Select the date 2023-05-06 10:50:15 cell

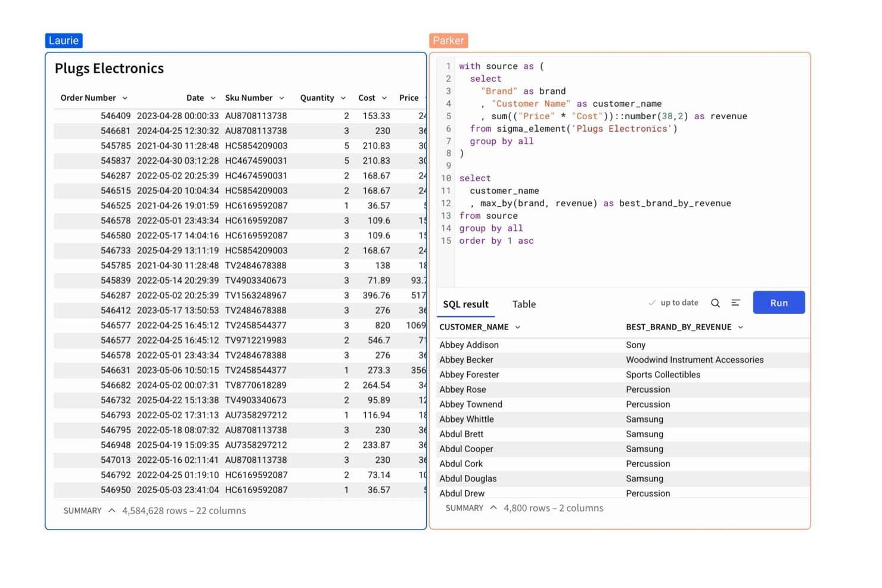tap(178, 370)
